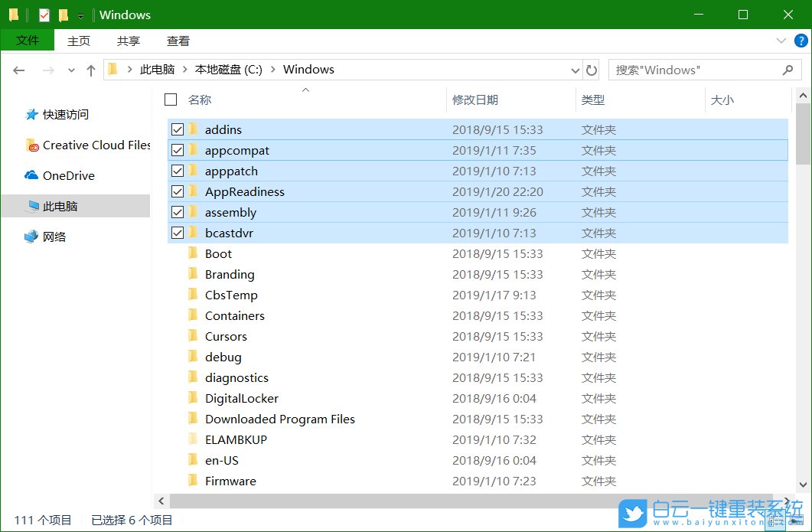Select OneDrive in the navigation pane
The width and height of the screenshot is (812, 532).
(67, 175)
